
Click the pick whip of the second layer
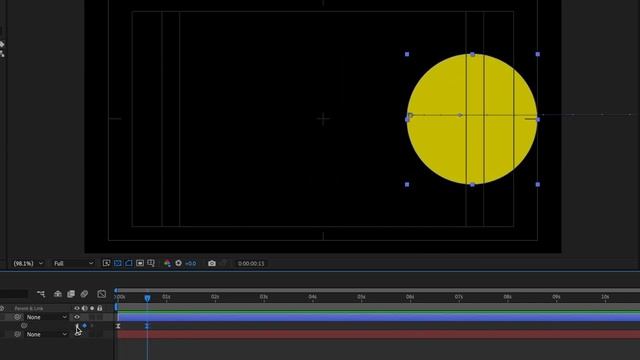(17, 334)
